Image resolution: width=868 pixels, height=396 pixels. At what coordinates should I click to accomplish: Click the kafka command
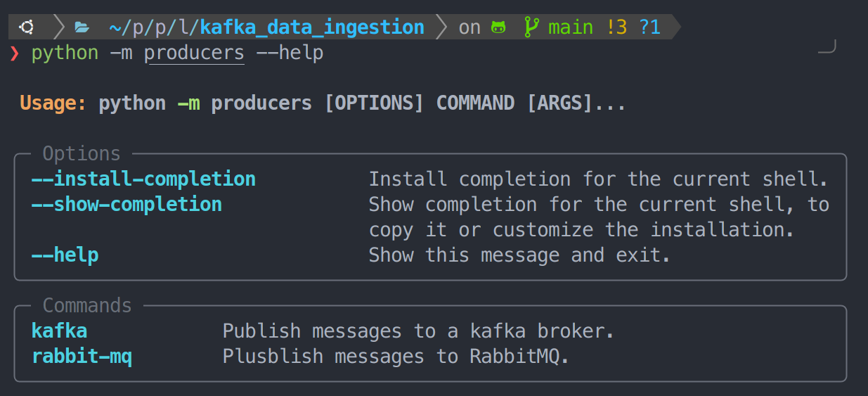tap(59, 331)
